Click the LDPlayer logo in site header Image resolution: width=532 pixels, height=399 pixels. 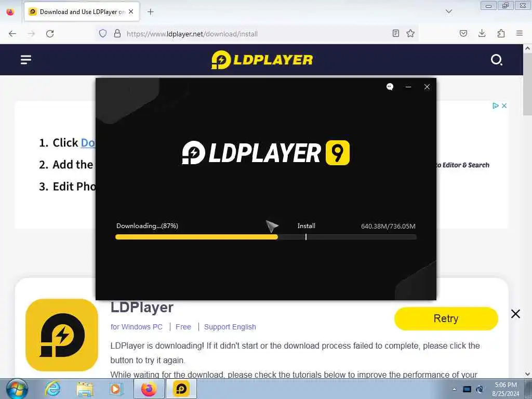click(x=262, y=60)
